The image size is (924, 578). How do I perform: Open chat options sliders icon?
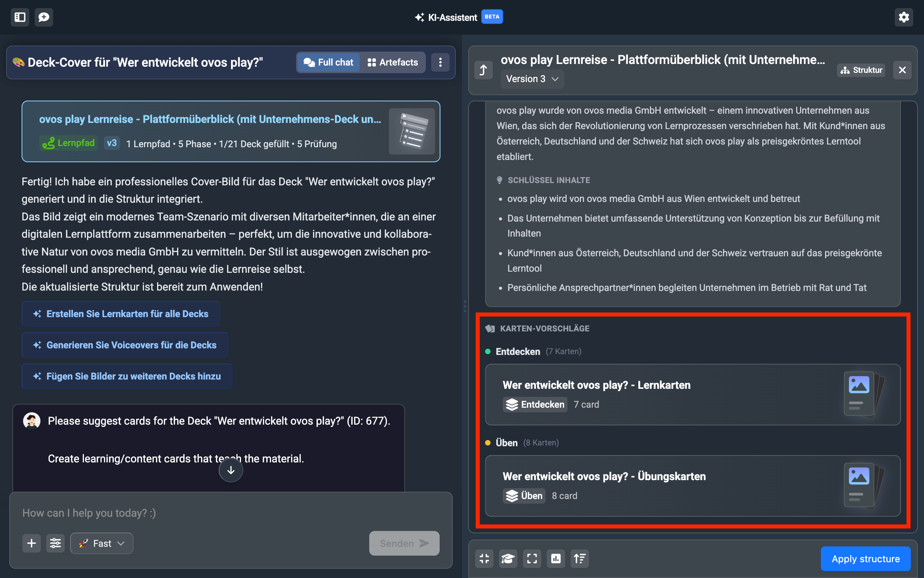tap(55, 543)
